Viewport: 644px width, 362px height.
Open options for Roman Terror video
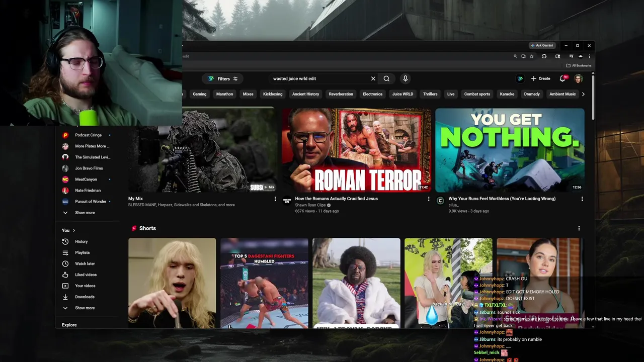point(428,199)
